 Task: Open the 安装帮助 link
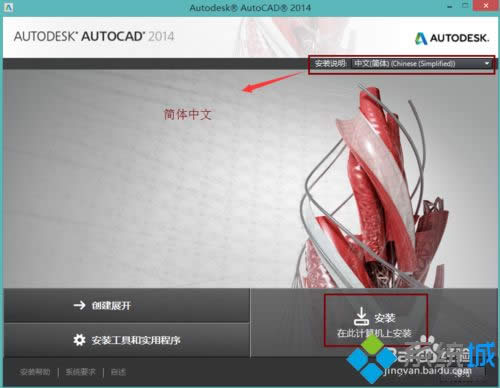click(35, 372)
